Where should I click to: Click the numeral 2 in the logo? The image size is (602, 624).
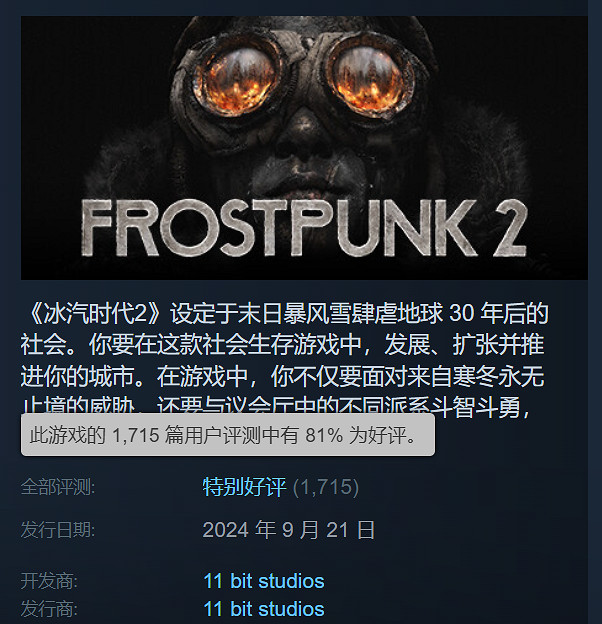[506, 228]
